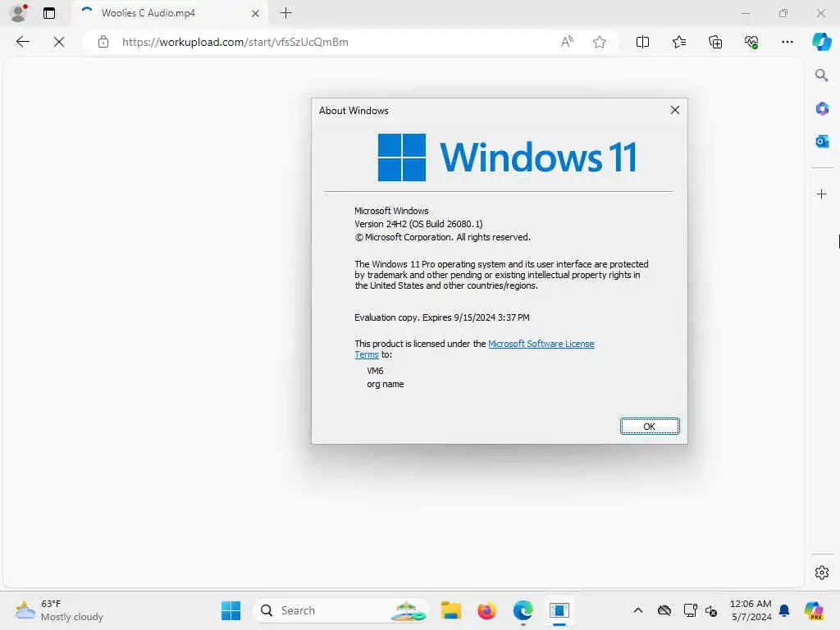Open Read aloud in address bar
Viewport: 840px width, 630px height.
tap(567, 42)
